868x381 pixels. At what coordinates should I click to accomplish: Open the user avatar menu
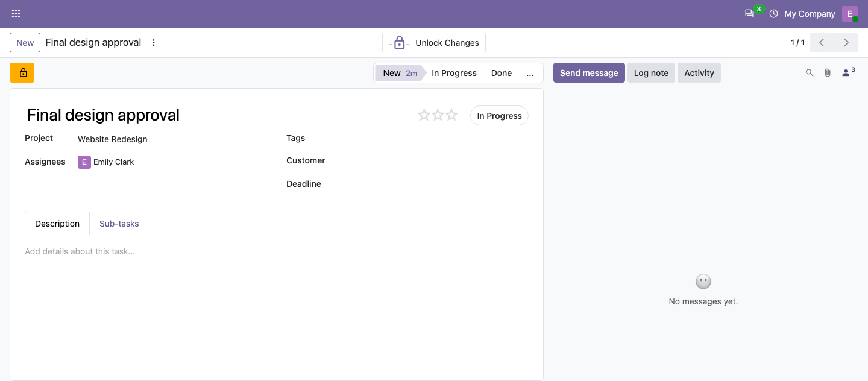850,14
